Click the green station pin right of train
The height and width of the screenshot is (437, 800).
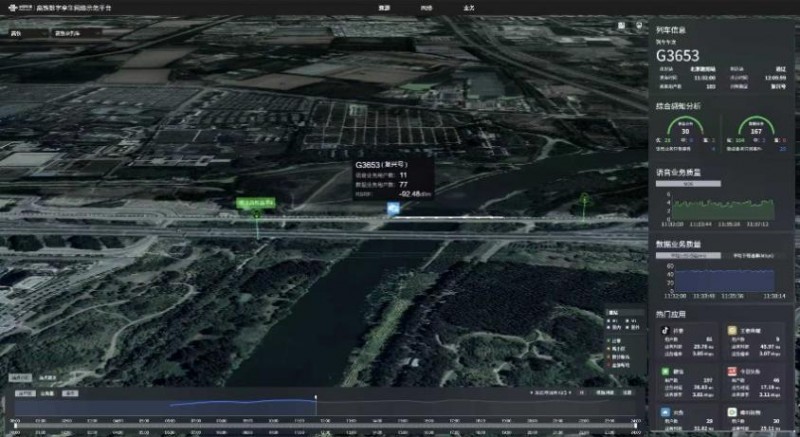tap(585, 200)
